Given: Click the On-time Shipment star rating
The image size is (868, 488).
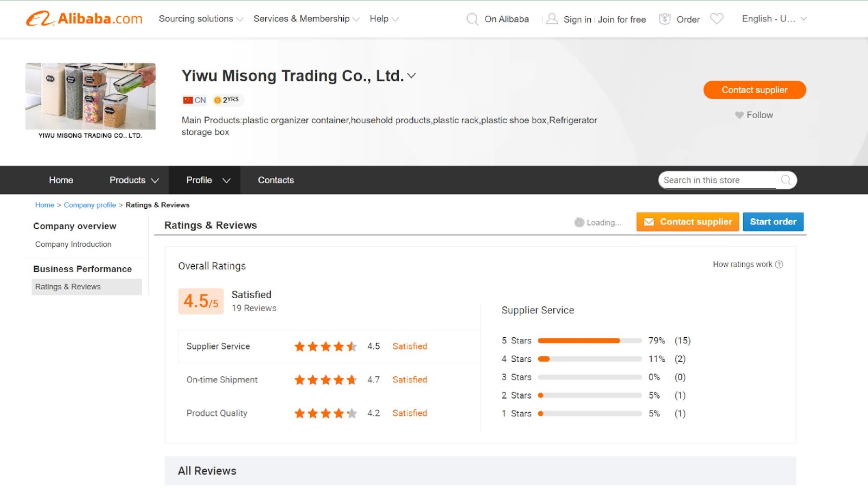Looking at the screenshot, I should [325, 380].
